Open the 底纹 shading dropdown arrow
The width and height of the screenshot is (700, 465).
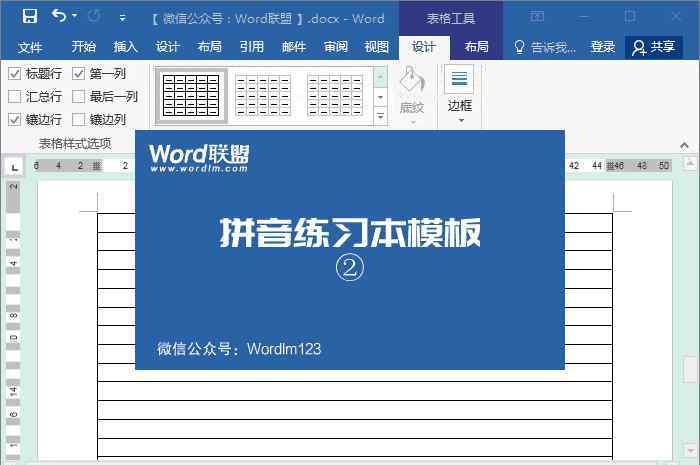[x=413, y=122]
